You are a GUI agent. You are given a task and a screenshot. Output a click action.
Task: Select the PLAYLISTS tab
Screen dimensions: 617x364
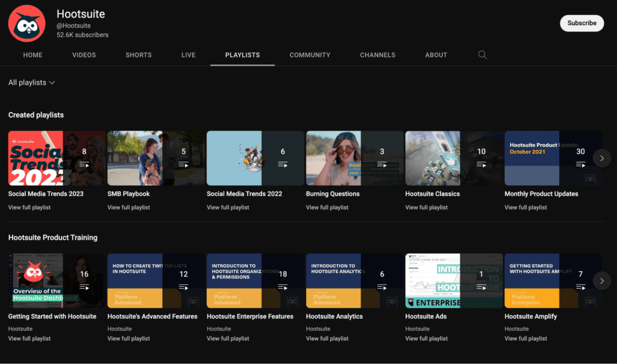click(242, 55)
